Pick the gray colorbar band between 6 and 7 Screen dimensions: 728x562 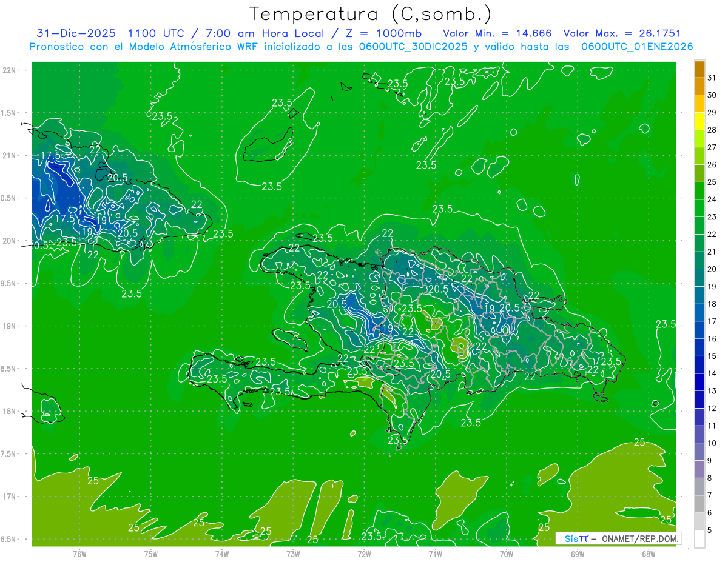point(699,504)
